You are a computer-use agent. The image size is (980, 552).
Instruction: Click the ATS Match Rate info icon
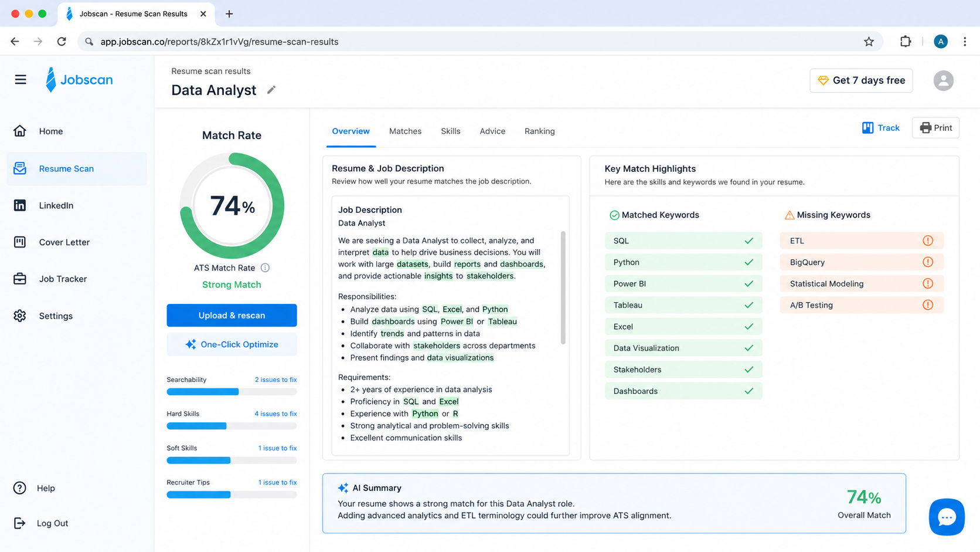tap(265, 267)
